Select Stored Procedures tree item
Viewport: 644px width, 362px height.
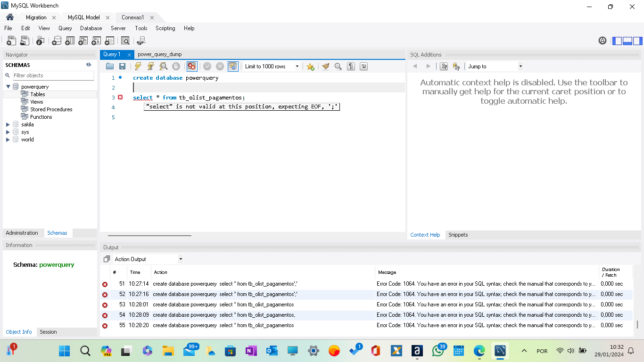click(x=51, y=109)
